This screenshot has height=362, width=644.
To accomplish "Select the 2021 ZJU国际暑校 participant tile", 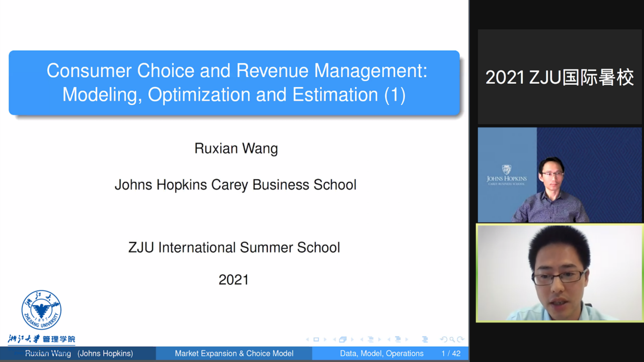I will [x=560, y=77].
